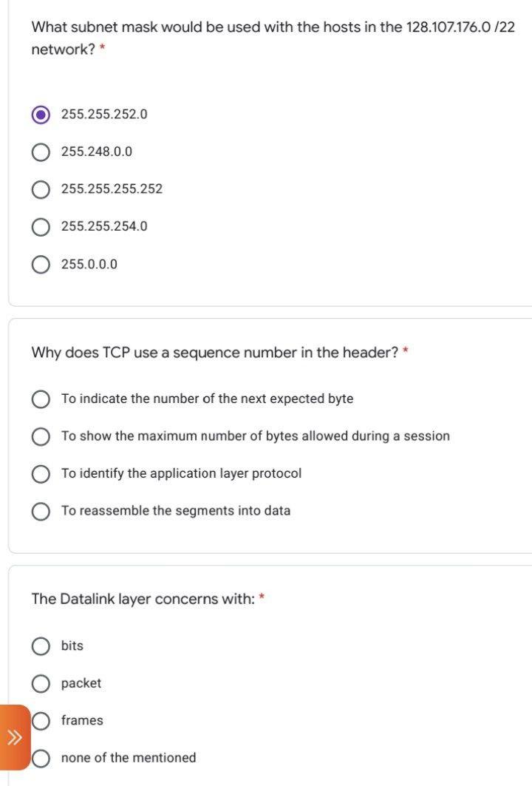Image resolution: width=532 pixels, height=786 pixels.
Task: Select 'To indicate the number of the next expected byte'
Action: pos(41,399)
